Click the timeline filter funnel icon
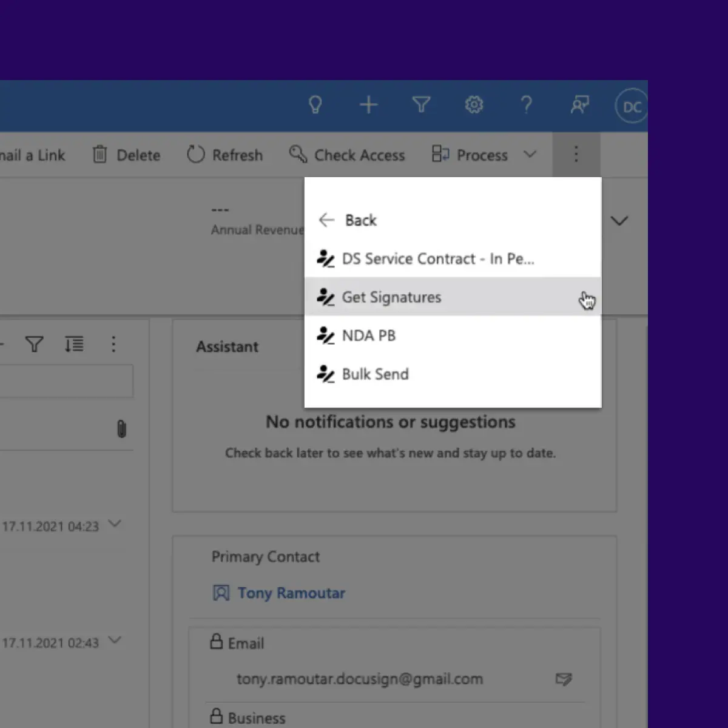The height and width of the screenshot is (728, 728). (35, 345)
